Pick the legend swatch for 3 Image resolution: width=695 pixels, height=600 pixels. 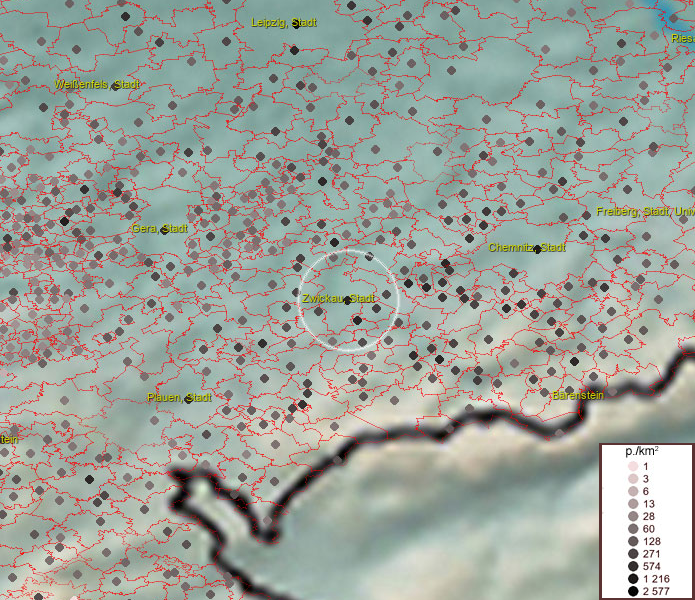pos(633,479)
